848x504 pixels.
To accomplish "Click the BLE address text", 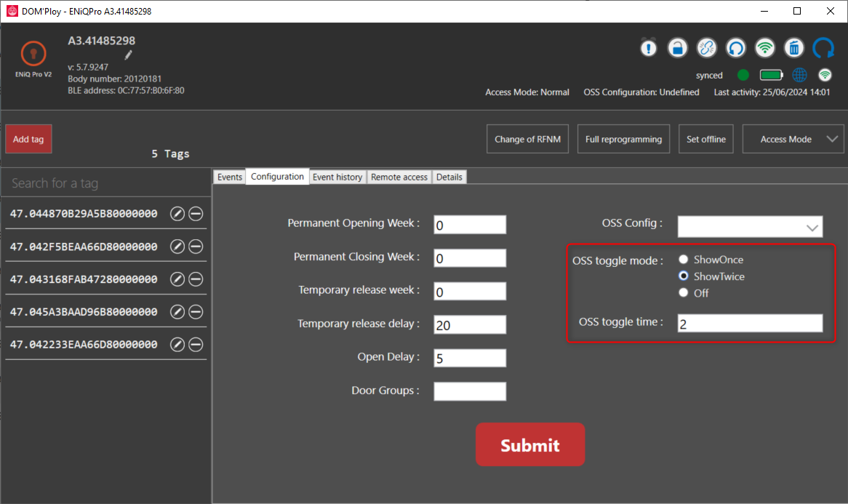I will coord(126,90).
